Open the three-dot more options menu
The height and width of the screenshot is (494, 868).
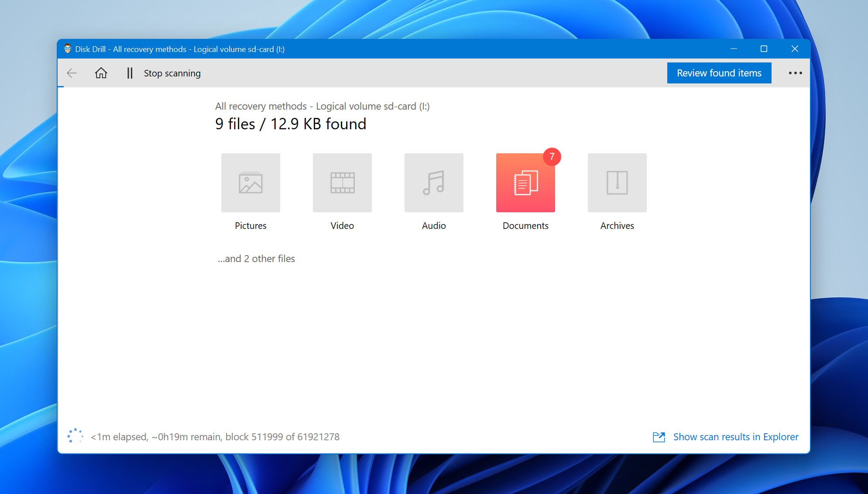(x=795, y=73)
